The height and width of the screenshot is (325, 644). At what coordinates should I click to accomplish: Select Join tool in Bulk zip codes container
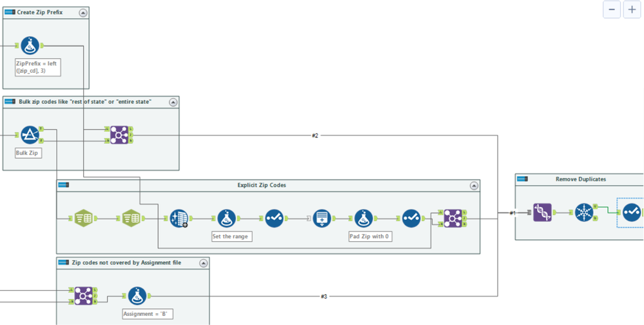(x=119, y=135)
